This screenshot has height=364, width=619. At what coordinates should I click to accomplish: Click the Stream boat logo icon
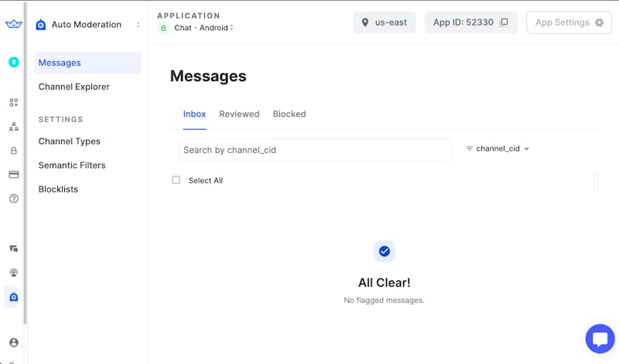[13, 25]
